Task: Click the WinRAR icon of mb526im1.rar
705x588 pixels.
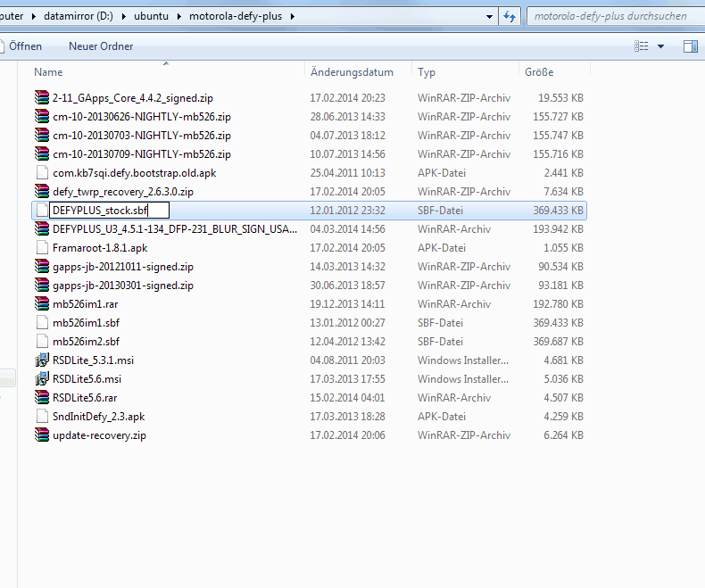Action: coord(42,304)
